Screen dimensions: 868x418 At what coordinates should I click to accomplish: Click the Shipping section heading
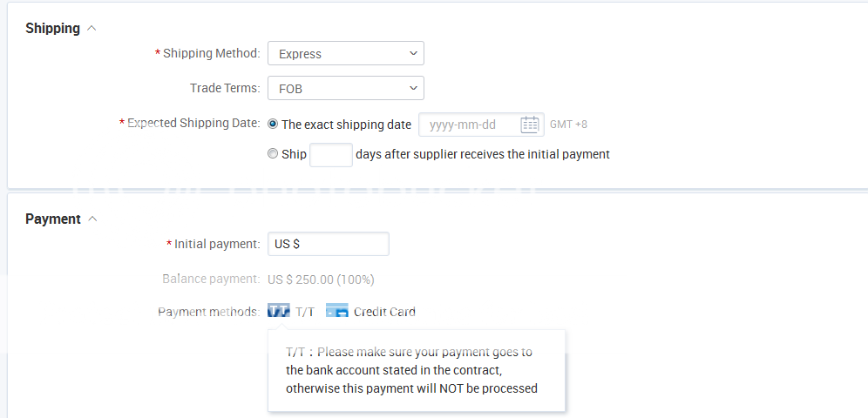pos(52,29)
